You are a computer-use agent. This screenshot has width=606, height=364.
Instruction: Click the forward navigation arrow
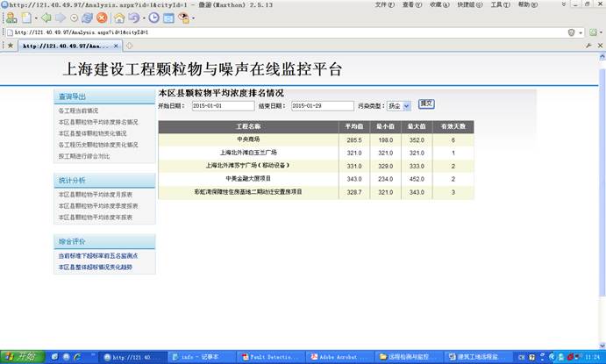point(61,18)
